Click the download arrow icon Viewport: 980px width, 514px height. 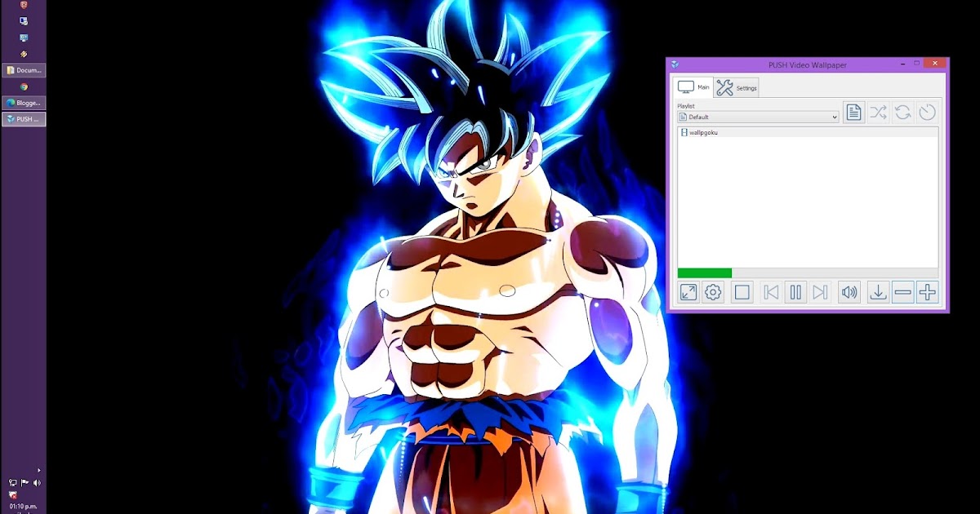pyautogui.click(x=878, y=292)
